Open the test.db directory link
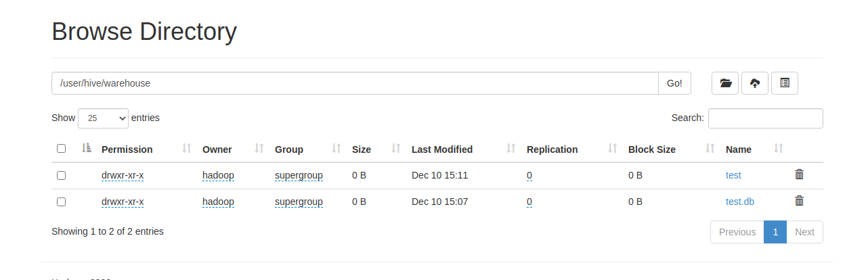This screenshot has width=868, height=280. pos(739,202)
